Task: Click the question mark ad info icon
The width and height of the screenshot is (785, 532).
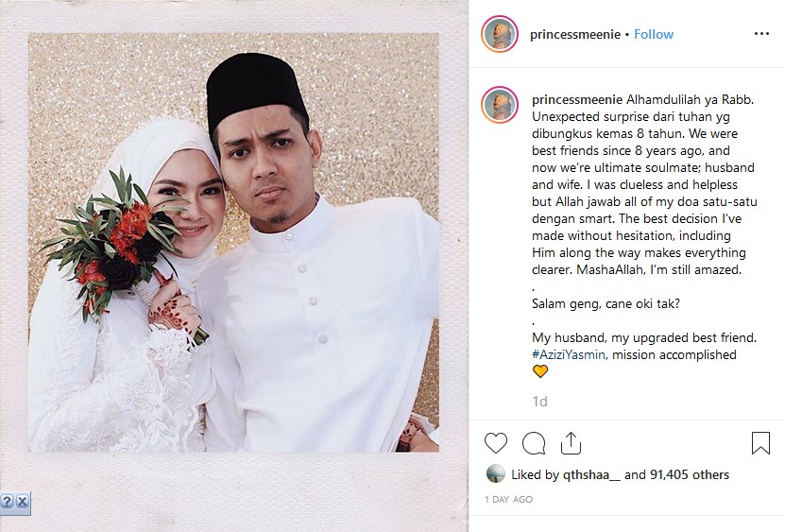Action: 7,501
